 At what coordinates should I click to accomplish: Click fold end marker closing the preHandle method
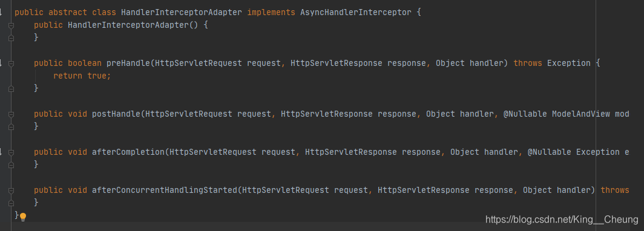[x=11, y=88]
